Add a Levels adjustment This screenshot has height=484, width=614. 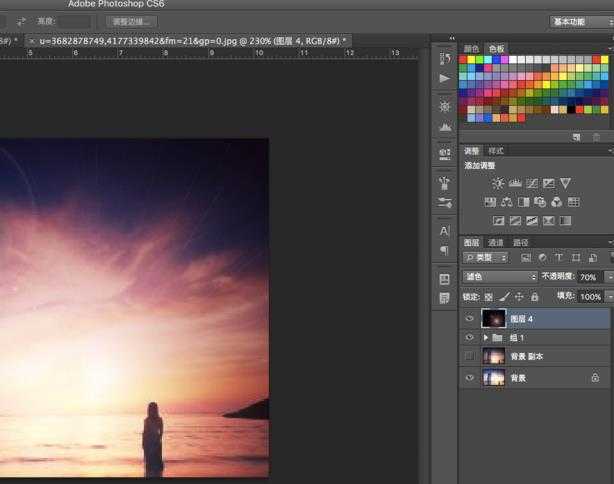(515, 183)
